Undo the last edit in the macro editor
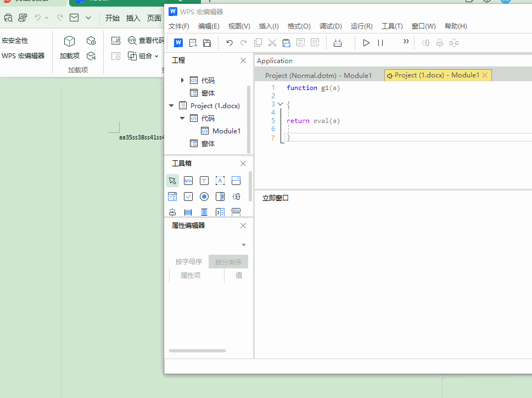532x398 pixels. pyautogui.click(x=229, y=43)
